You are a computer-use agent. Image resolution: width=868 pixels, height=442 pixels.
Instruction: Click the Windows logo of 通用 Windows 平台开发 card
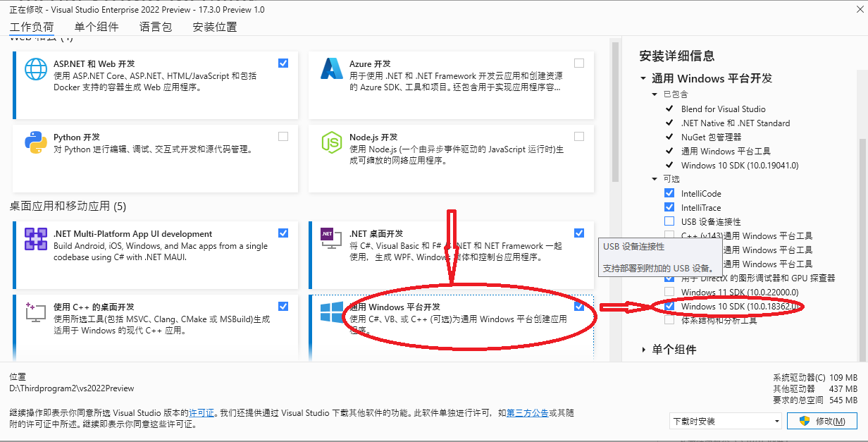332,312
